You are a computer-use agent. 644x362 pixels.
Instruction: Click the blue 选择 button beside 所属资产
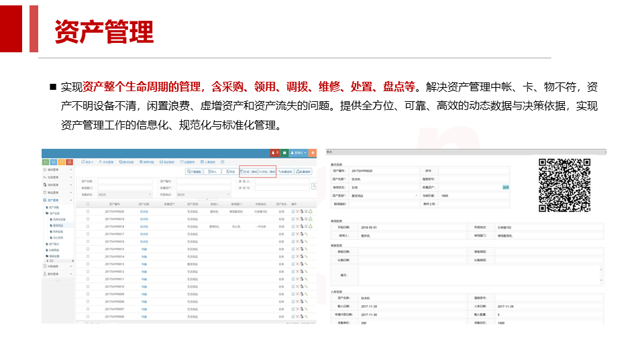click(x=506, y=187)
